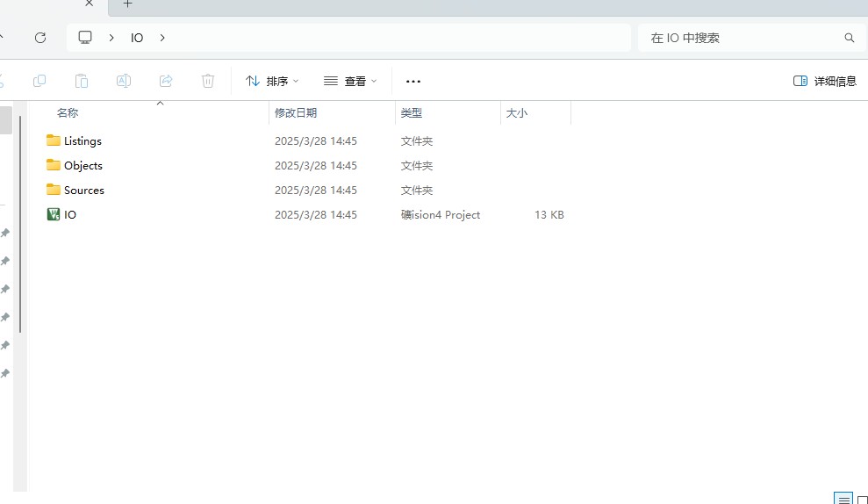The height and width of the screenshot is (504, 868).
Task: Toggle the 详细信息 details pane
Action: click(x=825, y=81)
